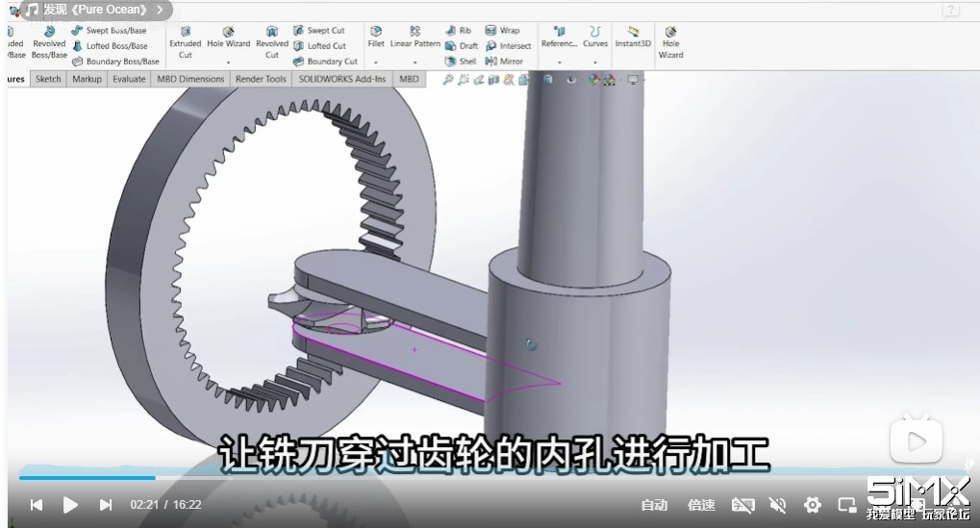
Task: Switch to the Render Tools tab
Action: click(261, 80)
